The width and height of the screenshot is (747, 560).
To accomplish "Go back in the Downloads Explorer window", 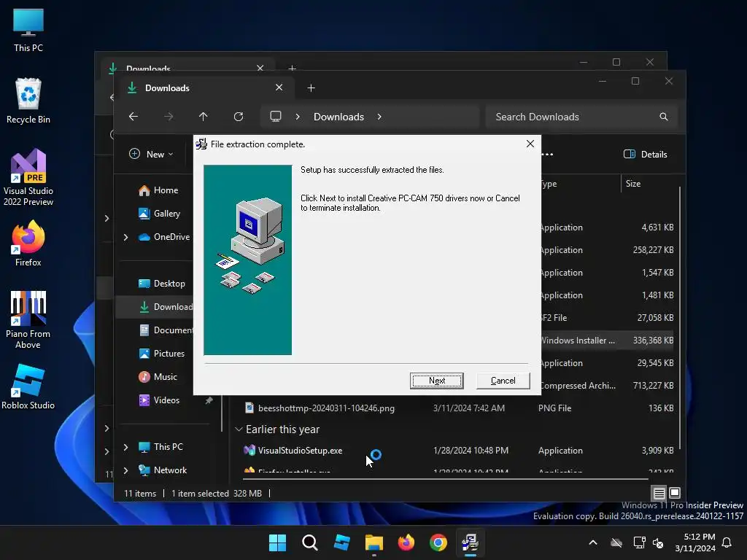I will (x=133, y=117).
